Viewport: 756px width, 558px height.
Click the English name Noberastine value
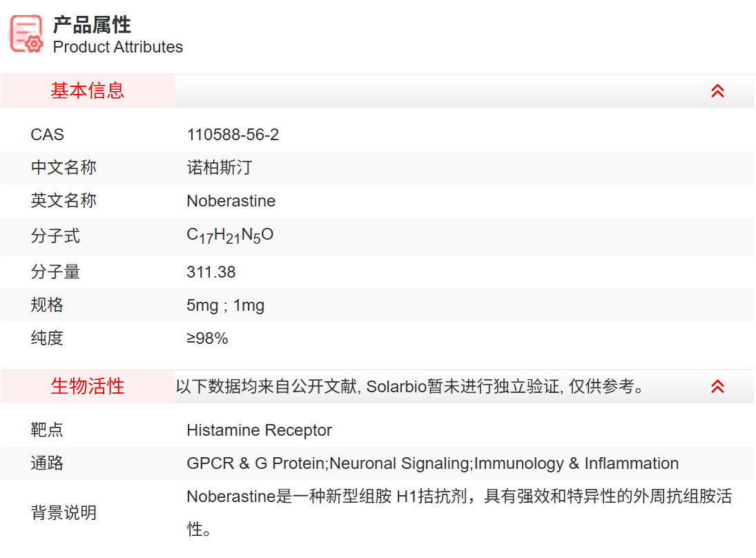tap(231, 201)
